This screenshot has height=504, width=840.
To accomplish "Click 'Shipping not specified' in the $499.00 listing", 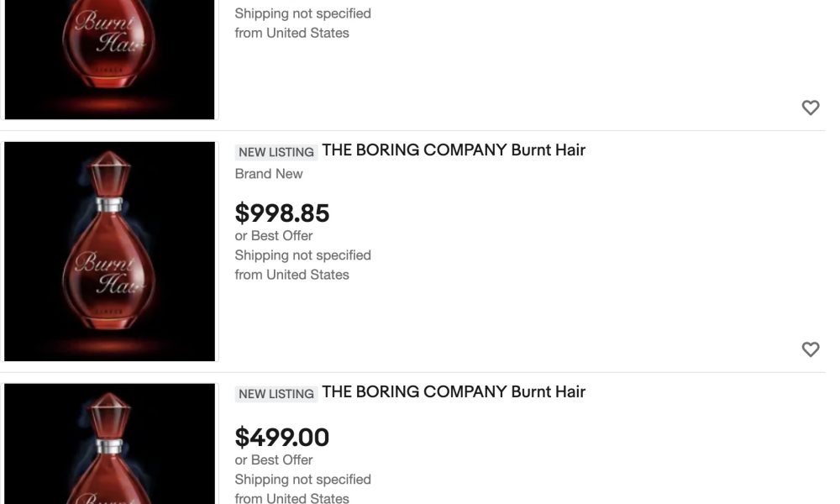I will pyautogui.click(x=302, y=480).
